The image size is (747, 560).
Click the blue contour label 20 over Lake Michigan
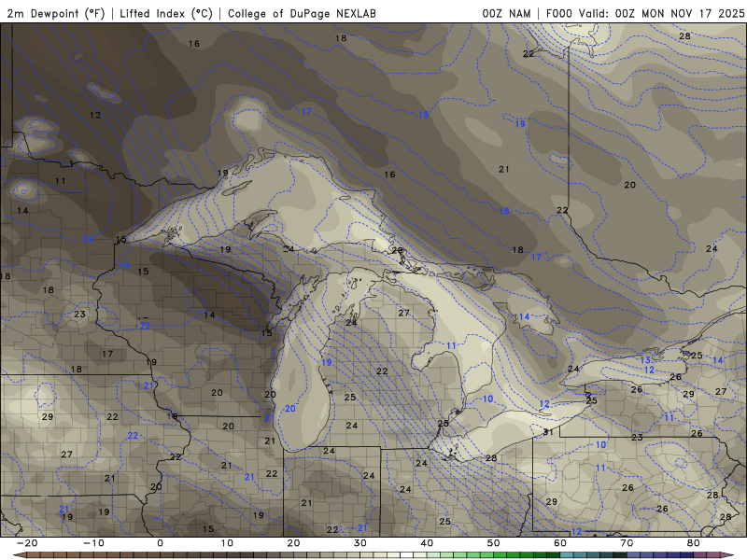tap(290, 409)
